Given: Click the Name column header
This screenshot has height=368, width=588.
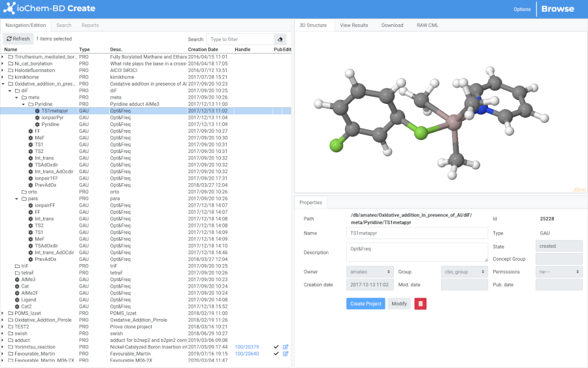Looking at the screenshot, I should click(x=10, y=50).
